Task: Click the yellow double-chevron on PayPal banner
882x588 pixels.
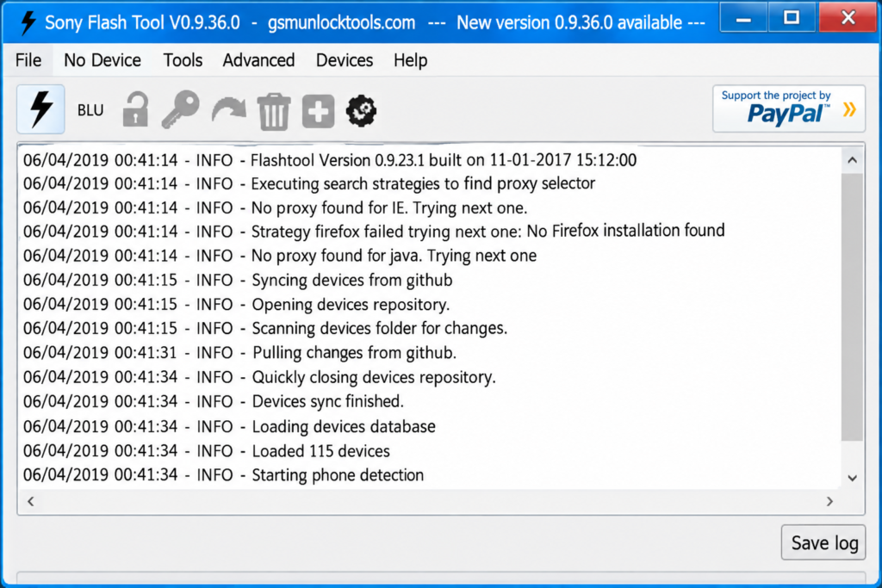Action: pyautogui.click(x=849, y=109)
